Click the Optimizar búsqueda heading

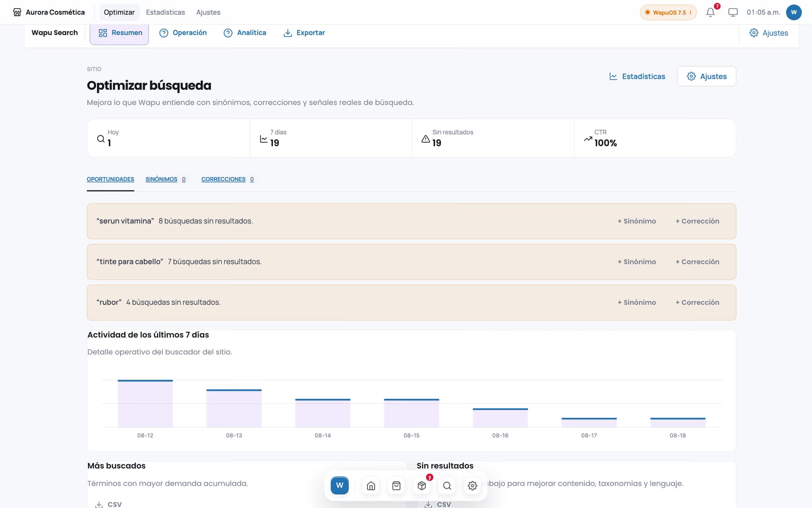point(149,85)
